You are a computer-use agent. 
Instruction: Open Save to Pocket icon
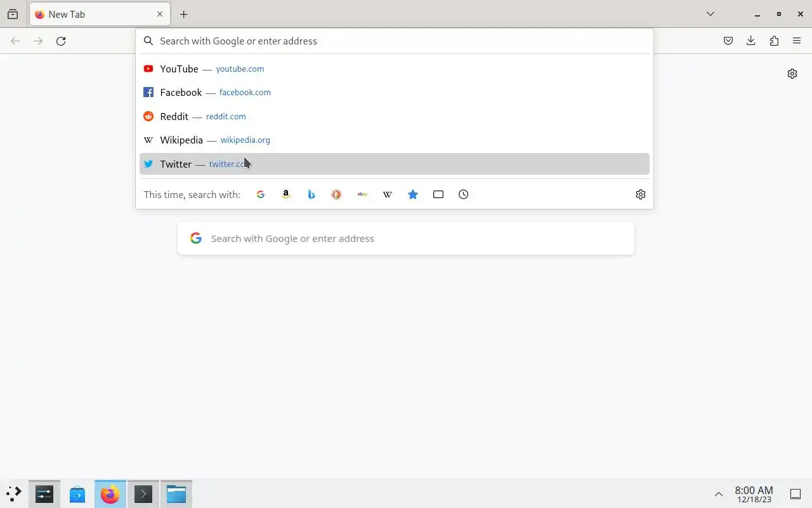tap(728, 41)
